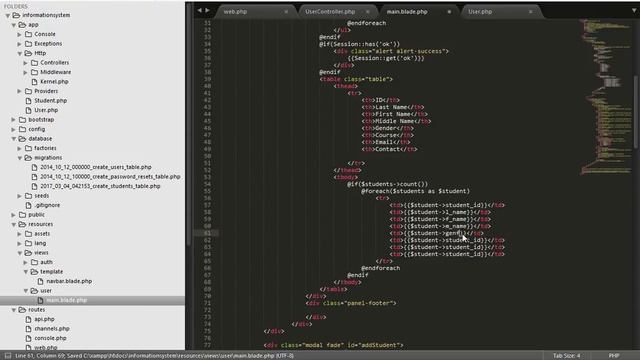The width and height of the screenshot is (640, 360).
Task: Open User.php in the app folder
Action: [46, 110]
